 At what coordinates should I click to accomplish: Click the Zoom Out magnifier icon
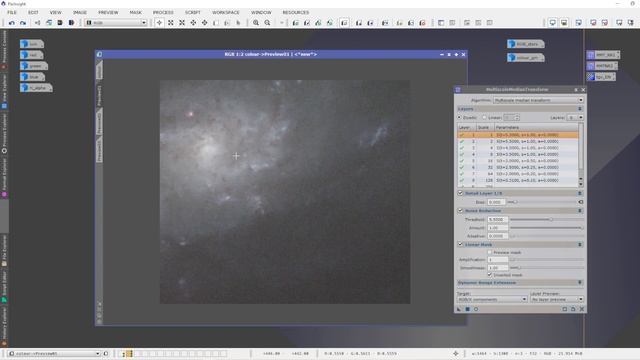pyautogui.click(x=267, y=23)
